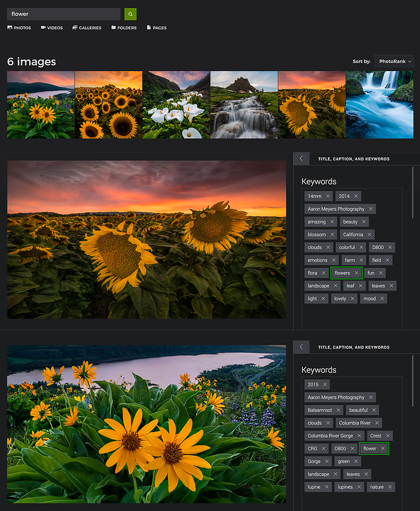Open the blue waterfall thumbnail
The image size is (420, 511).
coord(379,104)
